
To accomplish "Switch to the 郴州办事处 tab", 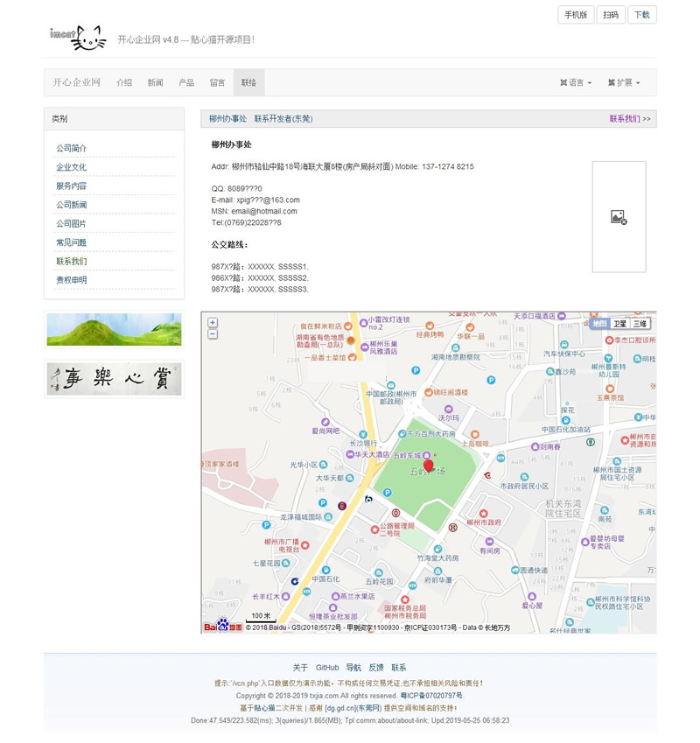I will 227,119.
